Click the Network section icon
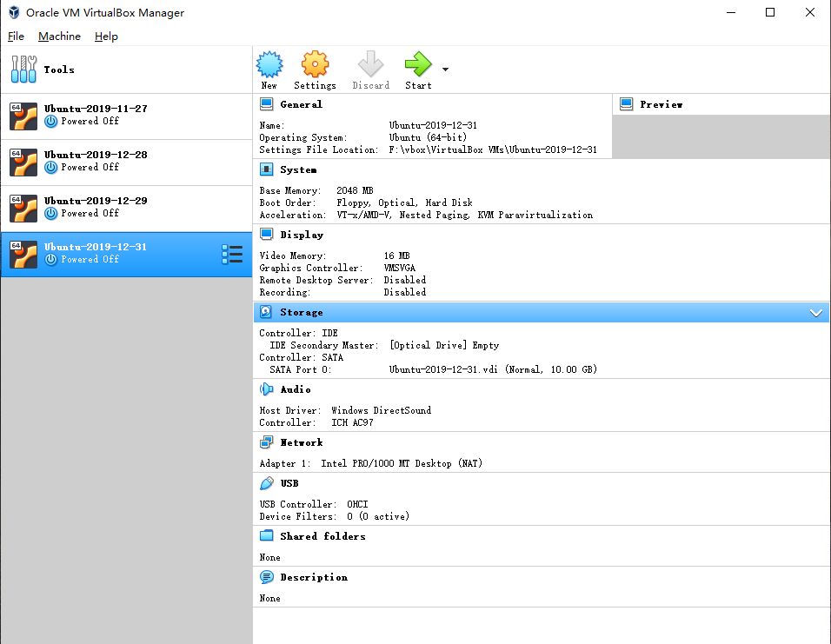The height and width of the screenshot is (644, 831). point(266,442)
